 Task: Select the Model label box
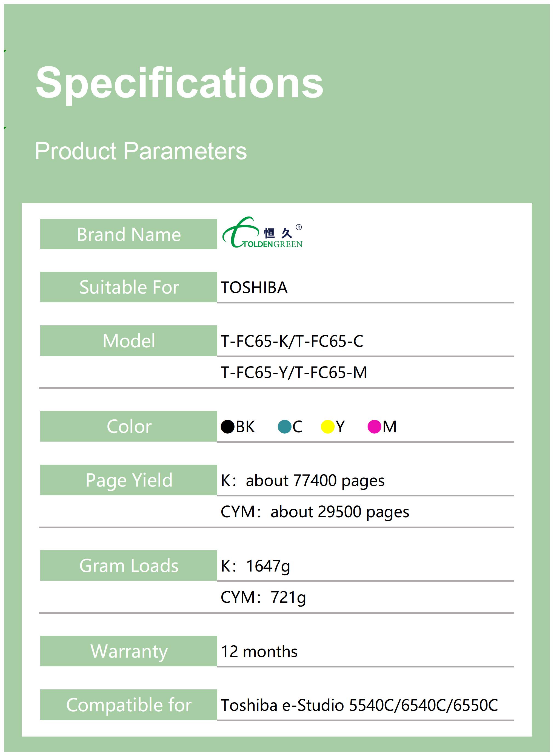128,341
